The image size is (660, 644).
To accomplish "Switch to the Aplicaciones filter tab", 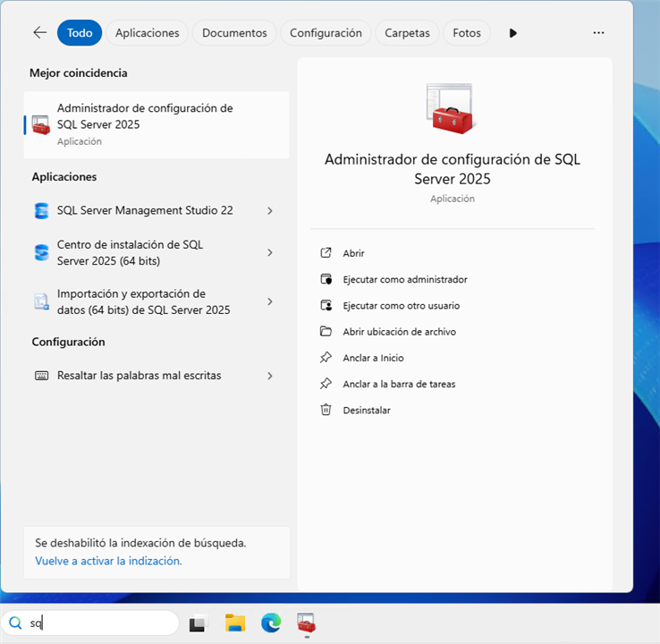I will pos(148,33).
